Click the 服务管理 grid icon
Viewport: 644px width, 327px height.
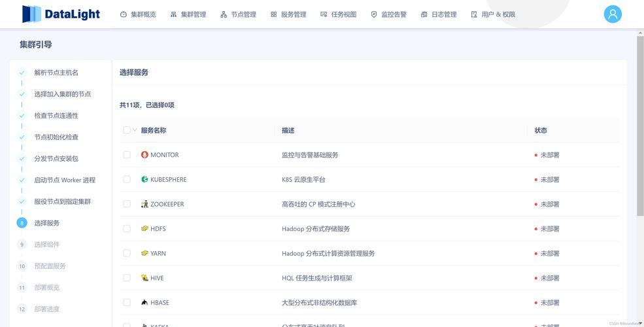pos(273,14)
